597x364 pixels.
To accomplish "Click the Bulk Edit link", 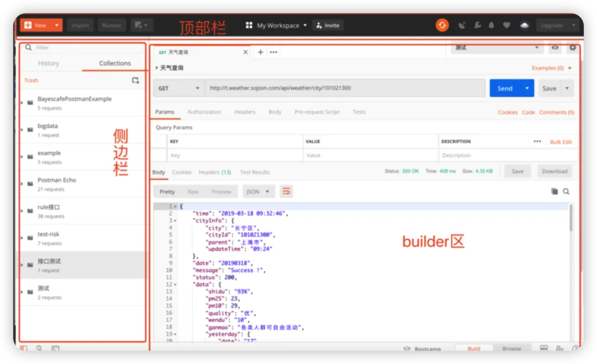I will point(561,142).
